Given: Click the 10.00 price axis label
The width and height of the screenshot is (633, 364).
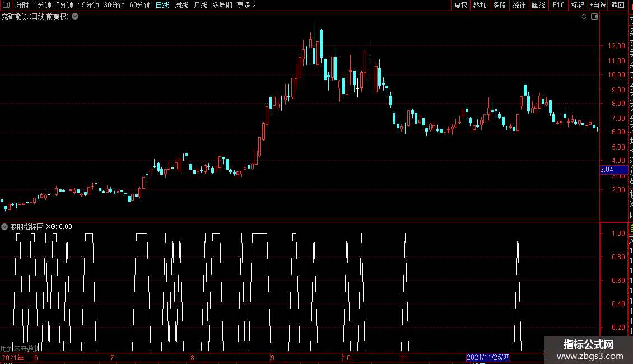Looking at the screenshot, I should [x=616, y=75].
